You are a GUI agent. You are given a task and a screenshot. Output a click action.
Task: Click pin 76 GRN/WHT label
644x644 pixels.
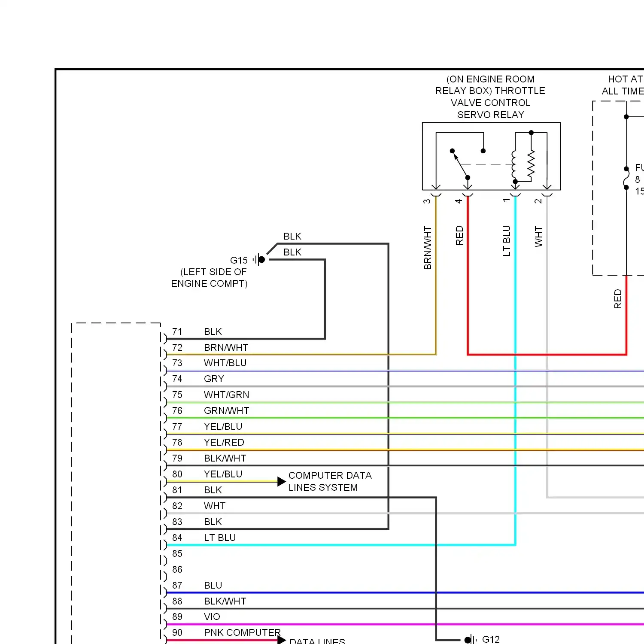click(x=226, y=410)
